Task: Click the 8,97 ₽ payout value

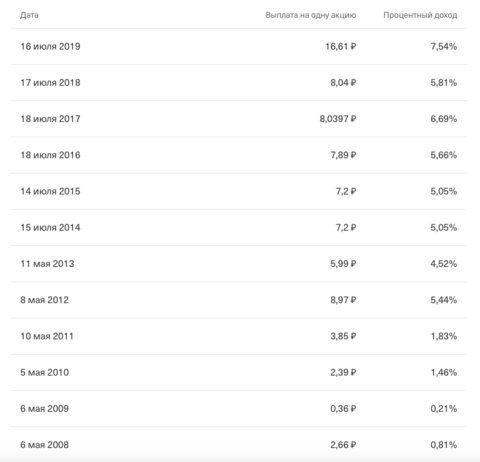Action: (343, 300)
